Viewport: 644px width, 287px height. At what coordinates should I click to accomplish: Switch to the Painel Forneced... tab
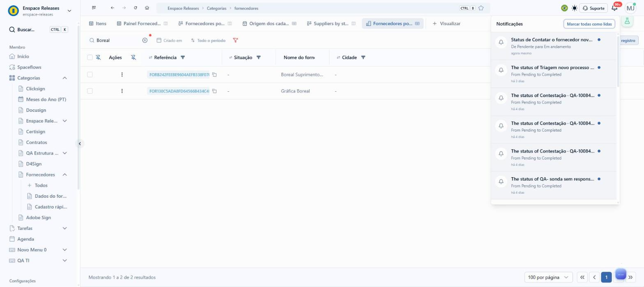(142, 23)
